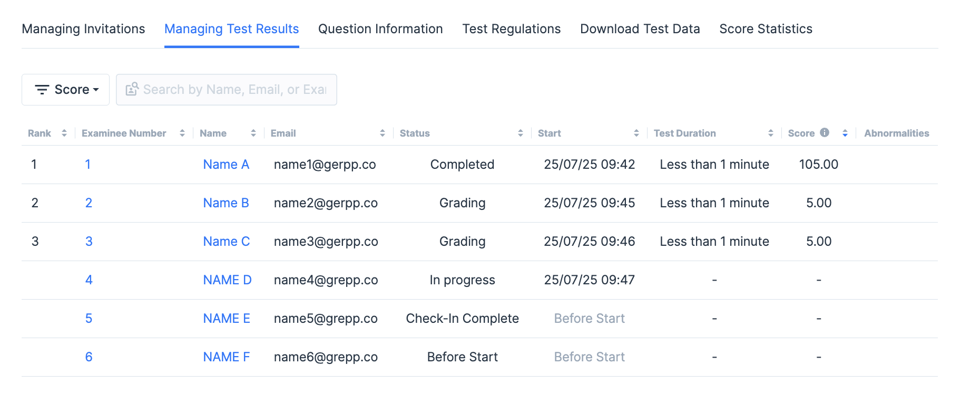Open the Test Regulations tab
This screenshot has width=980, height=403.
click(511, 29)
